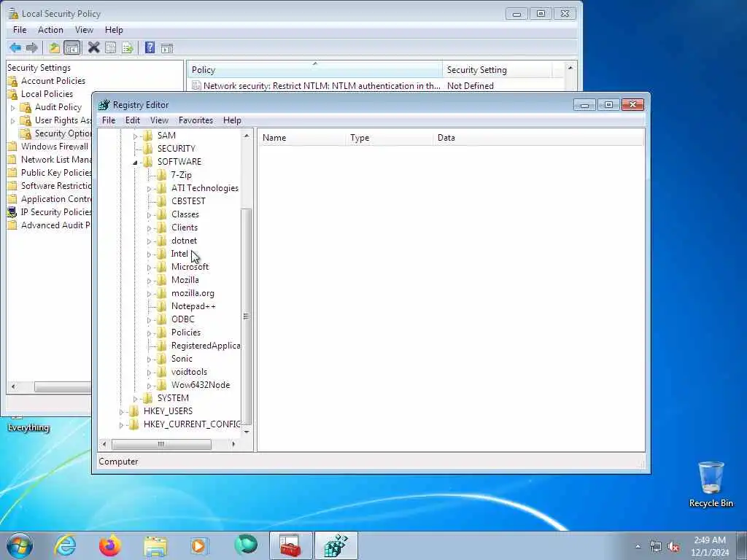Switch to the Registry Editor taskbar button
Image resolution: width=747 pixels, height=560 pixels.
tap(336, 545)
